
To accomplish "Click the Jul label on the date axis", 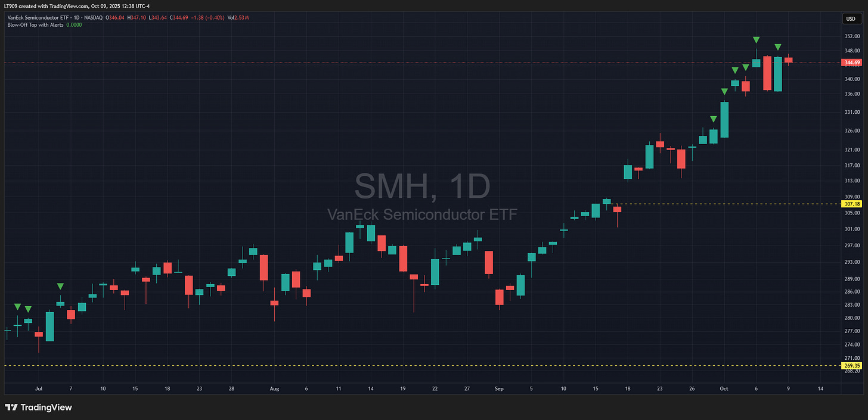I will (39, 388).
